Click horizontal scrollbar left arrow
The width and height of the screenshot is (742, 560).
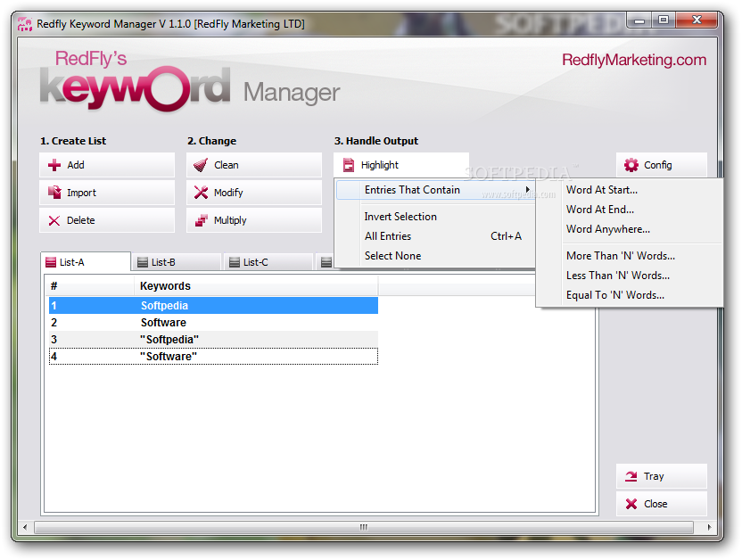point(25,527)
